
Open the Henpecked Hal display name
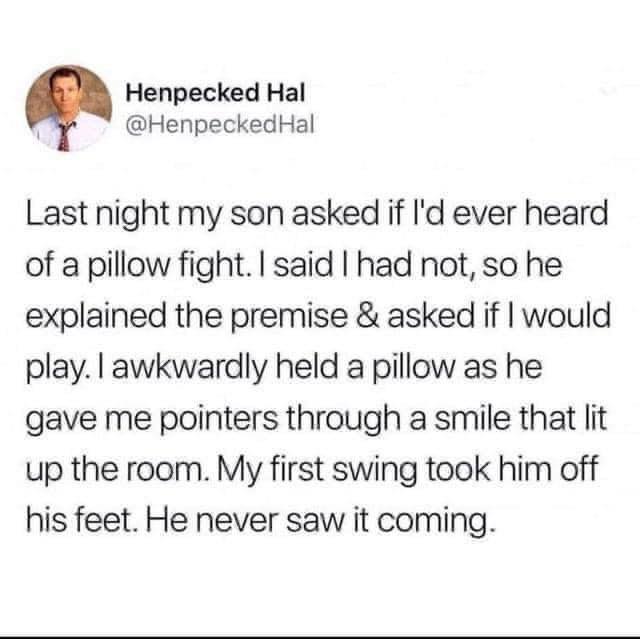(207, 94)
